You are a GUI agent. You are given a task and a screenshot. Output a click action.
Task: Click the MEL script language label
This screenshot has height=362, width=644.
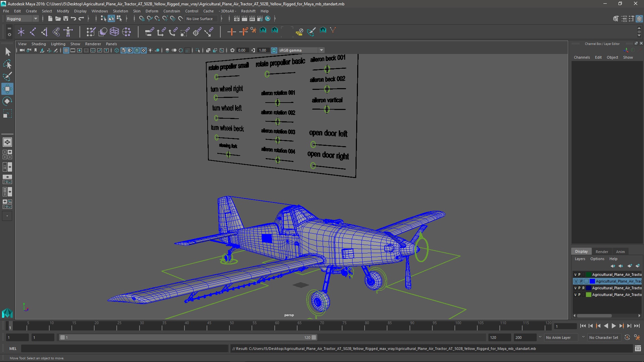pyautogui.click(x=13, y=349)
